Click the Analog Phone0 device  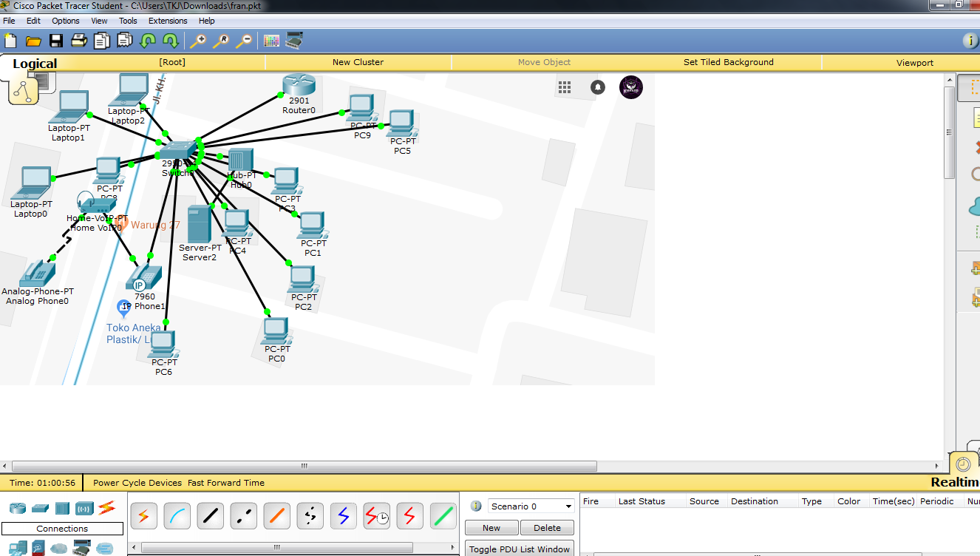tap(37, 274)
